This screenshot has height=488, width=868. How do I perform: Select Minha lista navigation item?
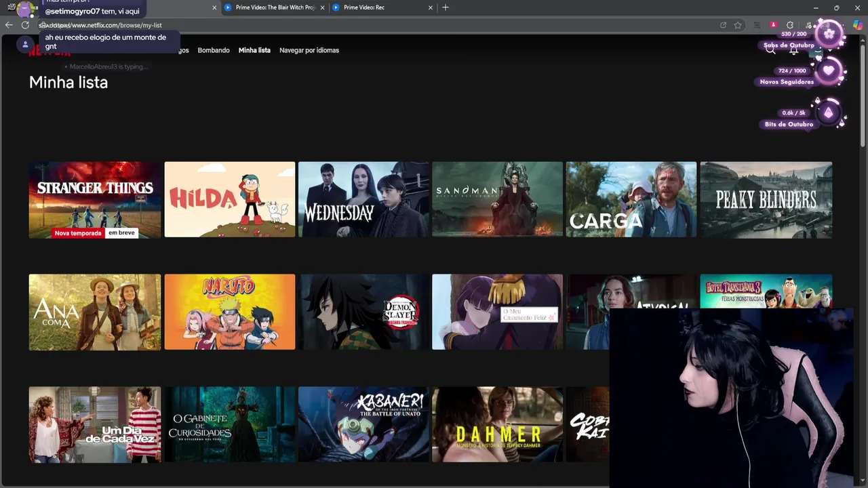(254, 50)
